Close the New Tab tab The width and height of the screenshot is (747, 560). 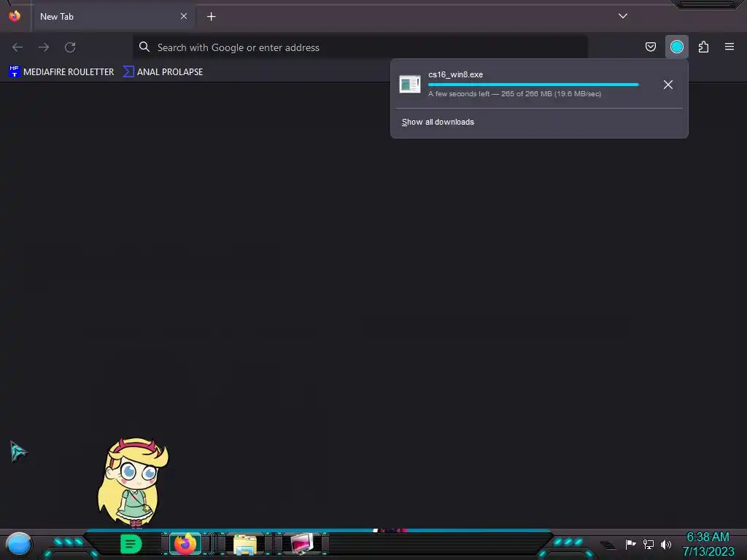[x=184, y=16]
